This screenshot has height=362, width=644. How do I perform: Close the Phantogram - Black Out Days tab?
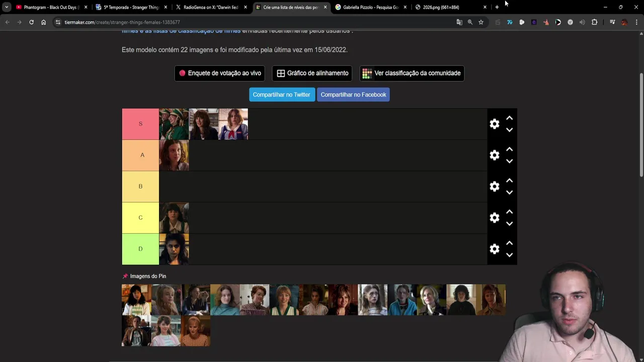click(86, 7)
